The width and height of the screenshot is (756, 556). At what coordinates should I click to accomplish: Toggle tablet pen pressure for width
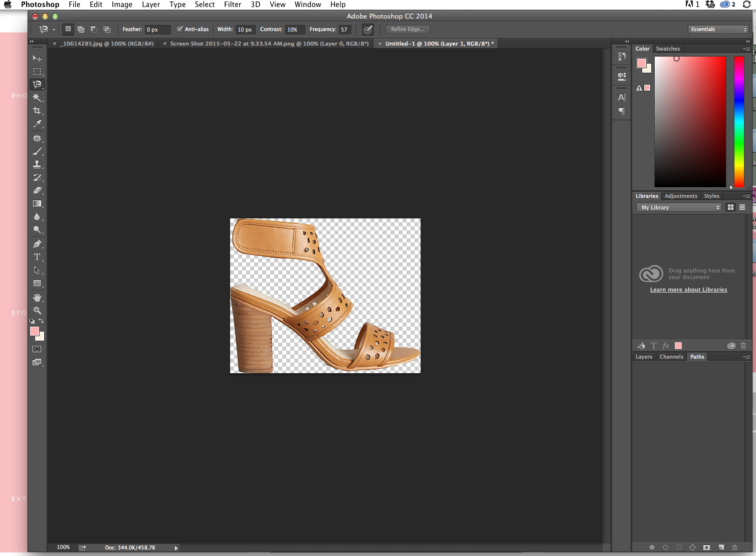[368, 30]
